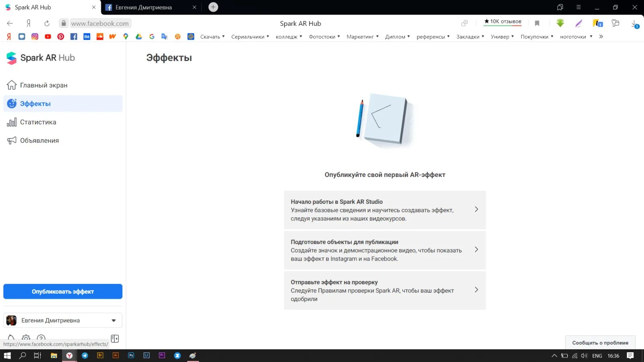Show more bookmarks with the double chevron
Image resolution: width=644 pixels, height=362 pixels.
click(601, 37)
